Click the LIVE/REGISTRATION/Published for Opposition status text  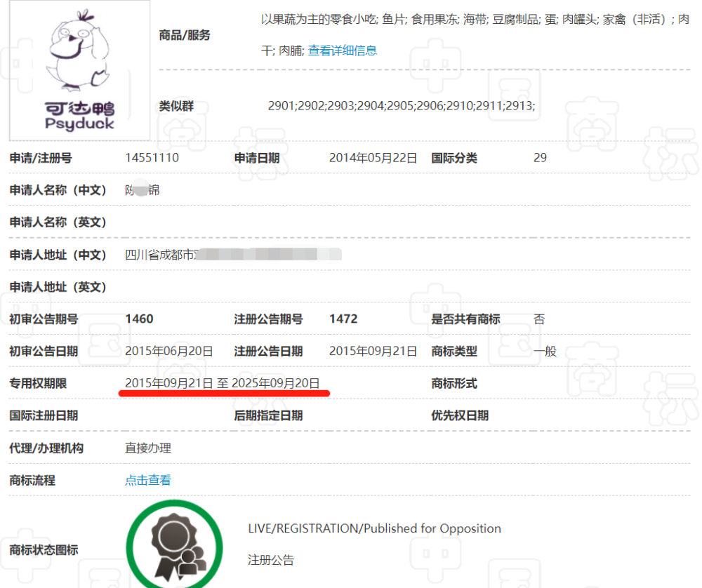coord(374,528)
